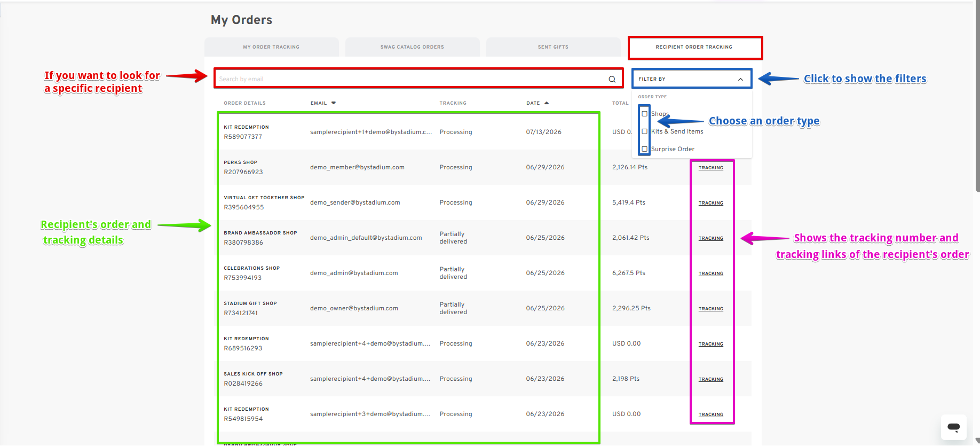Screen dimensions: 980x446
Task: Focus the Search by email field
Action: 411,79
